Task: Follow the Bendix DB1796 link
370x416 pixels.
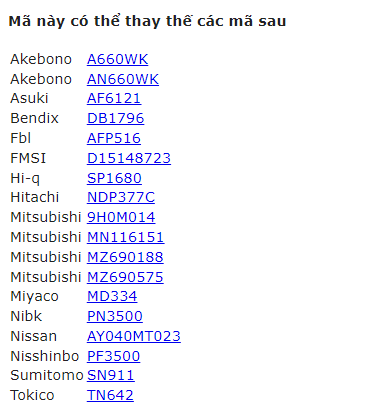Action: click(115, 118)
